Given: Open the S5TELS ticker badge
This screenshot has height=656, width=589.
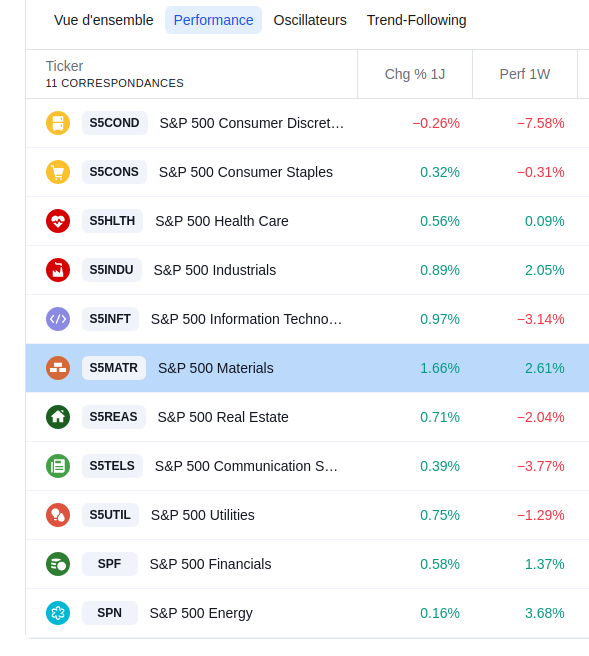Looking at the screenshot, I should [112, 466].
